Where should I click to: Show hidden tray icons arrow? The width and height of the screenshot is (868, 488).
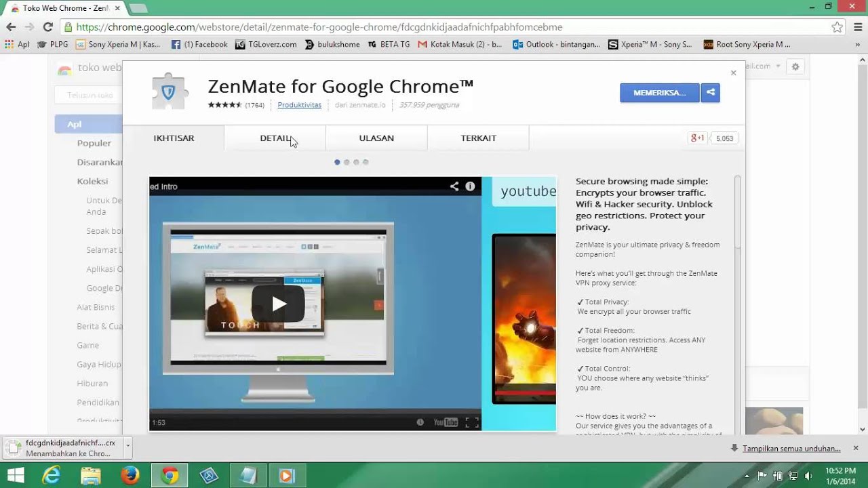(747, 476)
